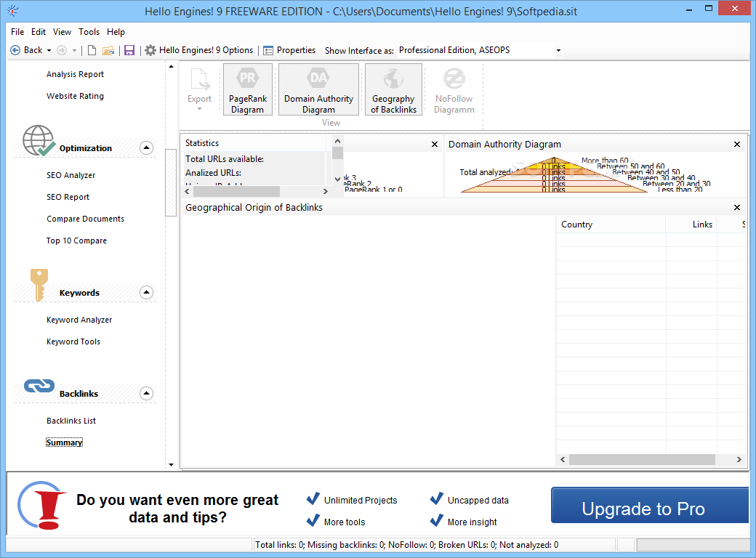The width and height of the screenshot is (756, 558).
Task: Open the Back history dropdown arrow
Action: click(49, 51)
